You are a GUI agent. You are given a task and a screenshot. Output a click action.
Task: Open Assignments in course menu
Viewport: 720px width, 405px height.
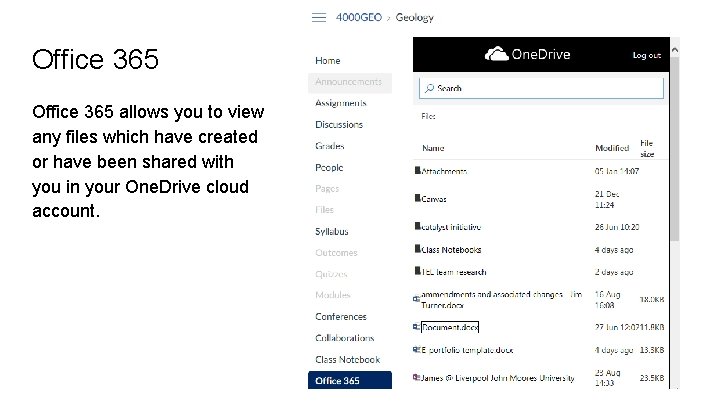[341, 103]
